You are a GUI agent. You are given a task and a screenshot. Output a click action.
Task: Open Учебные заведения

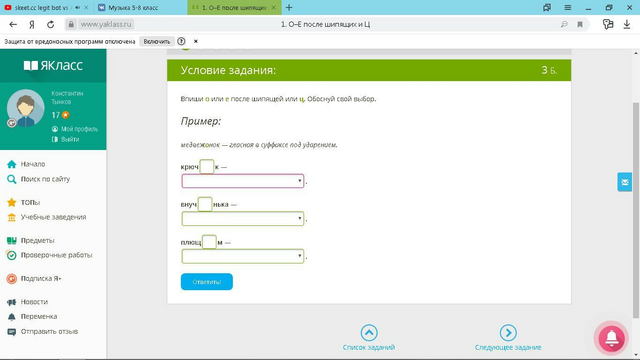(x=53, y=217)
